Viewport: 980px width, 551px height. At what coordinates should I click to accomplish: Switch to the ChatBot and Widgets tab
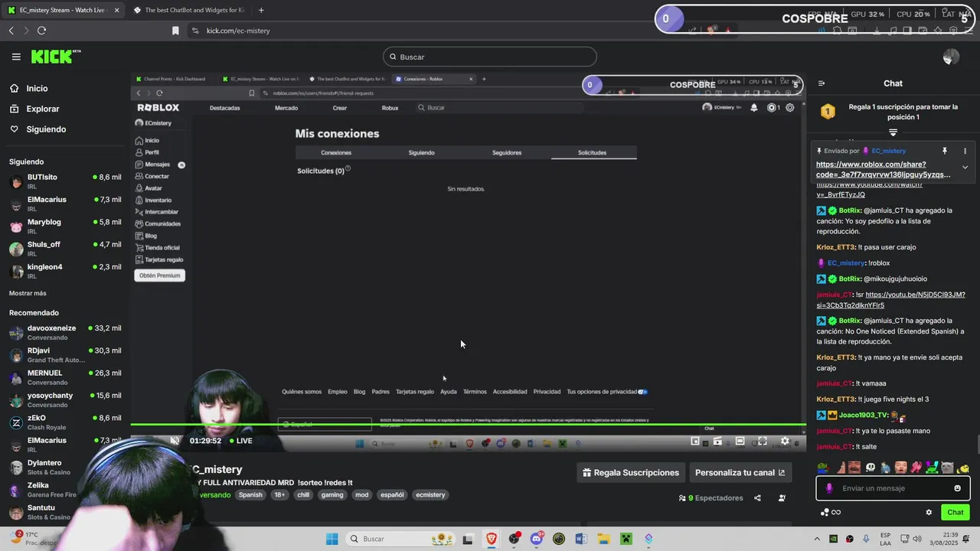(x=188, y=10)
